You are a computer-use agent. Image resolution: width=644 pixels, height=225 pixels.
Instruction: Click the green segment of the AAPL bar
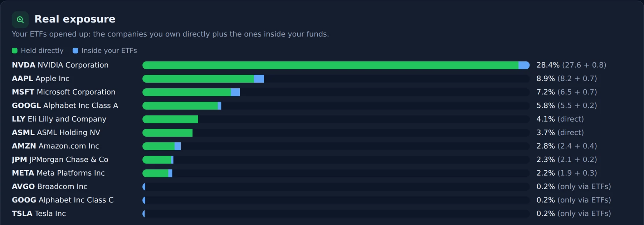point(198,79)
